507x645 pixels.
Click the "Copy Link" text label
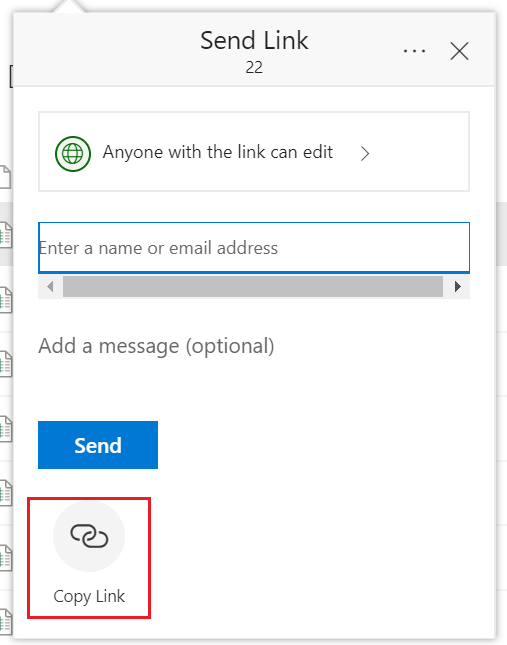[x=89, y=596]
